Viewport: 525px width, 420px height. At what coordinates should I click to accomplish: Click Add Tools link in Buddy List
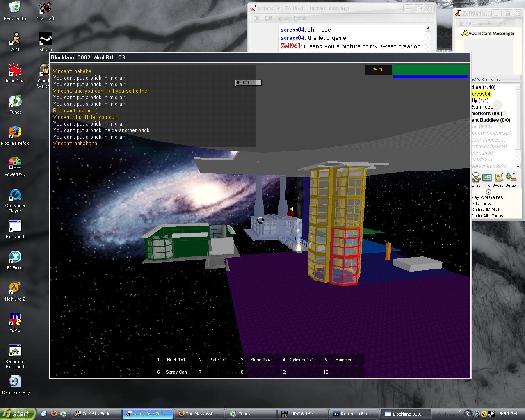coord(481,203)
